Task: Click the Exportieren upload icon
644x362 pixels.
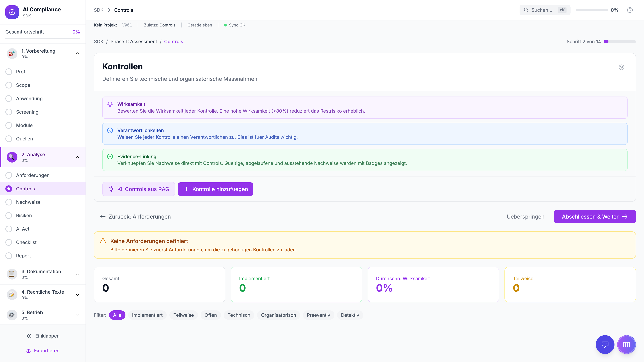Action: click(29, 350)
